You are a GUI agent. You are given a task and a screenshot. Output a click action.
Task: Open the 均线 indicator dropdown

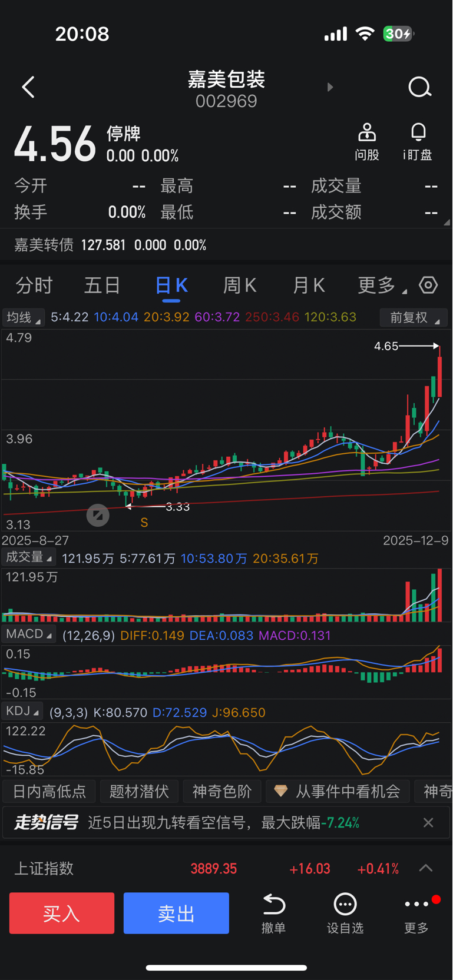[x=23, y=317]
